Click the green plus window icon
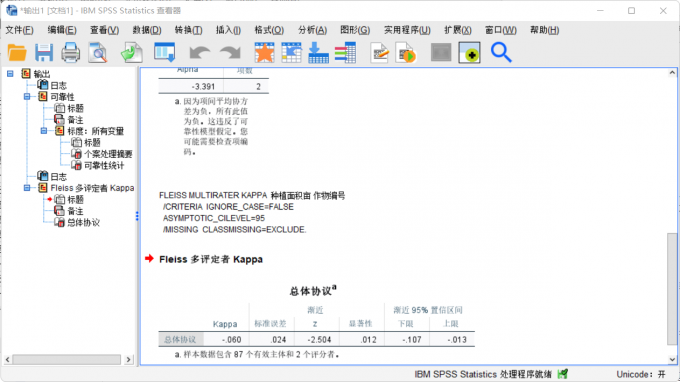The image size is (680, 382). click(469, 52)
